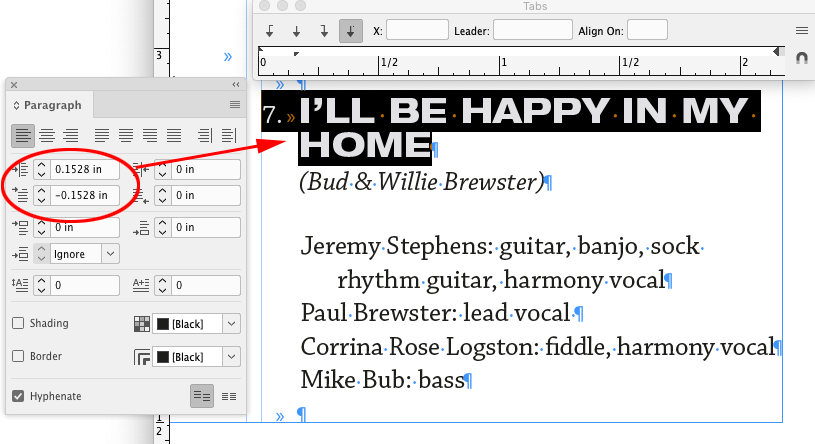
Task: Click the Left Indent icon
Action: click(20, 169)
